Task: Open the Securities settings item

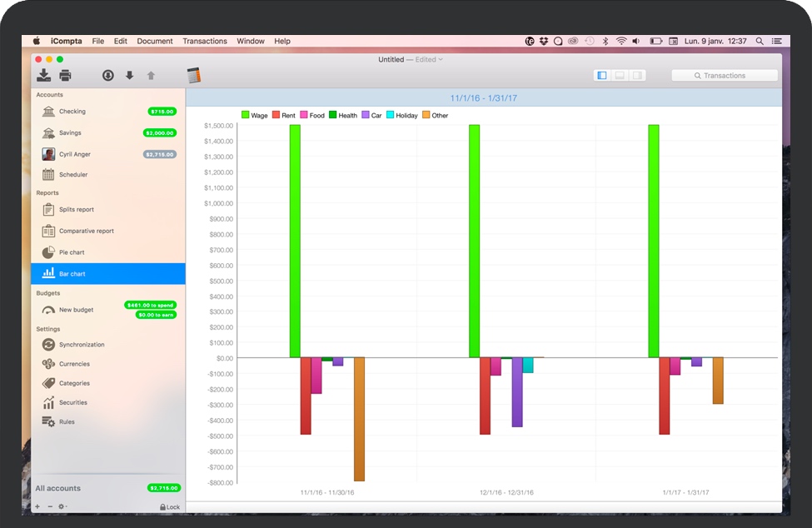Action: 72,403
